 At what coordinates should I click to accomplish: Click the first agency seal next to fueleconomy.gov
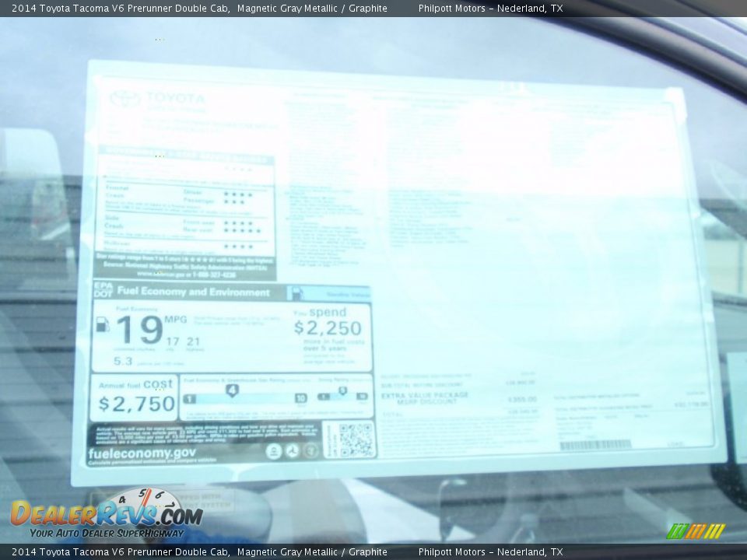click(274, 451)
